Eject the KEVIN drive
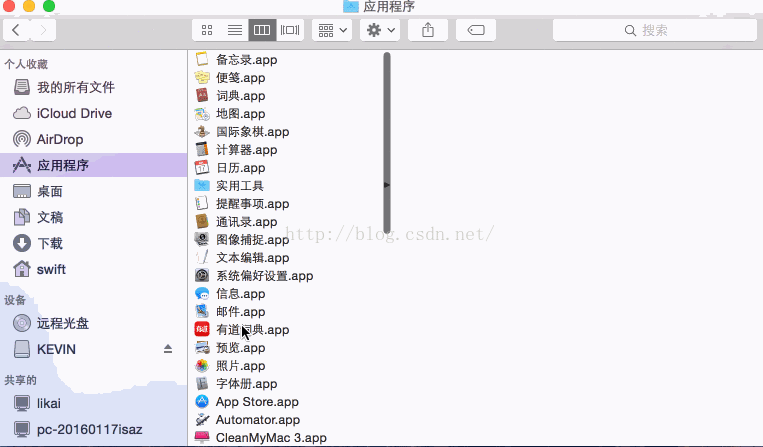Viewport: 763px width, 447px height. 168,349
